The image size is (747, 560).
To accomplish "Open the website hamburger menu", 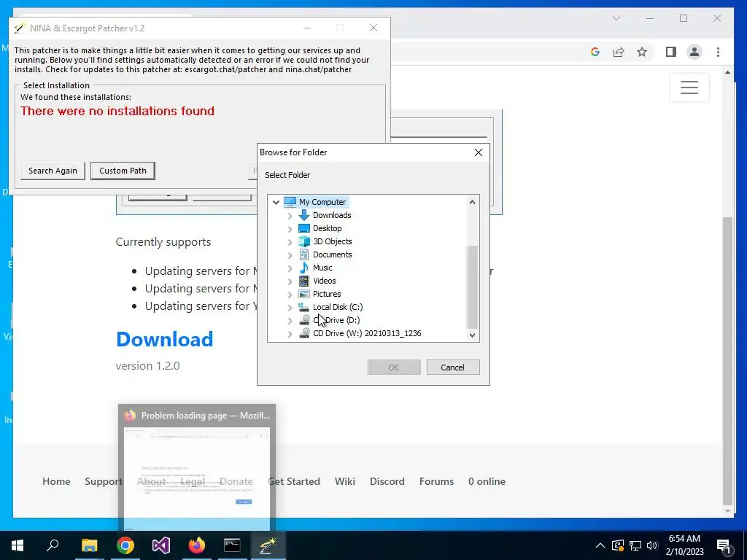I will [689, 87].
